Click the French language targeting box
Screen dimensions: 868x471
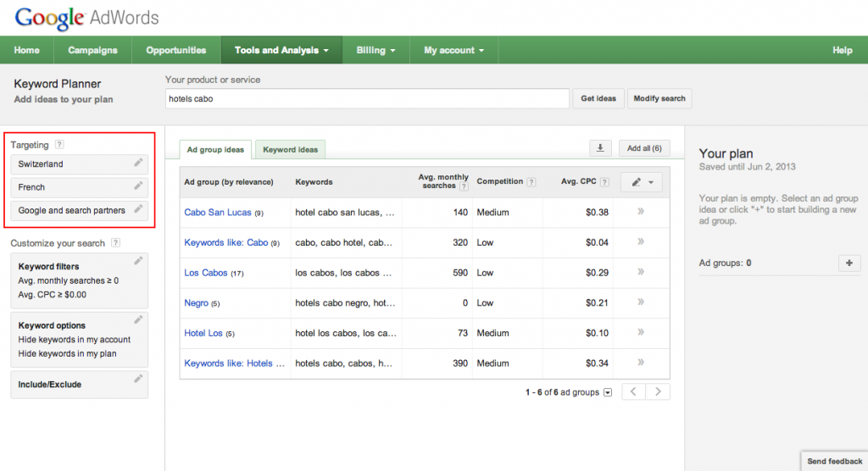79,187
